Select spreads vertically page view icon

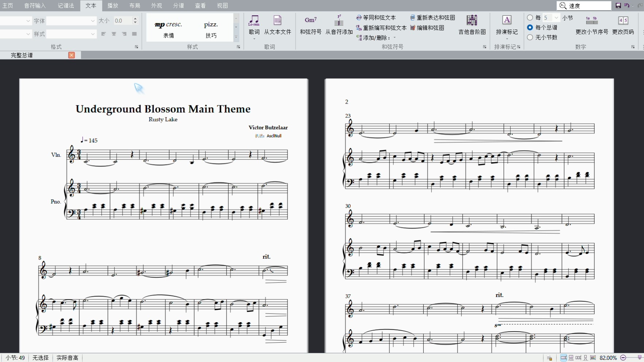click(x=571, y=358)
